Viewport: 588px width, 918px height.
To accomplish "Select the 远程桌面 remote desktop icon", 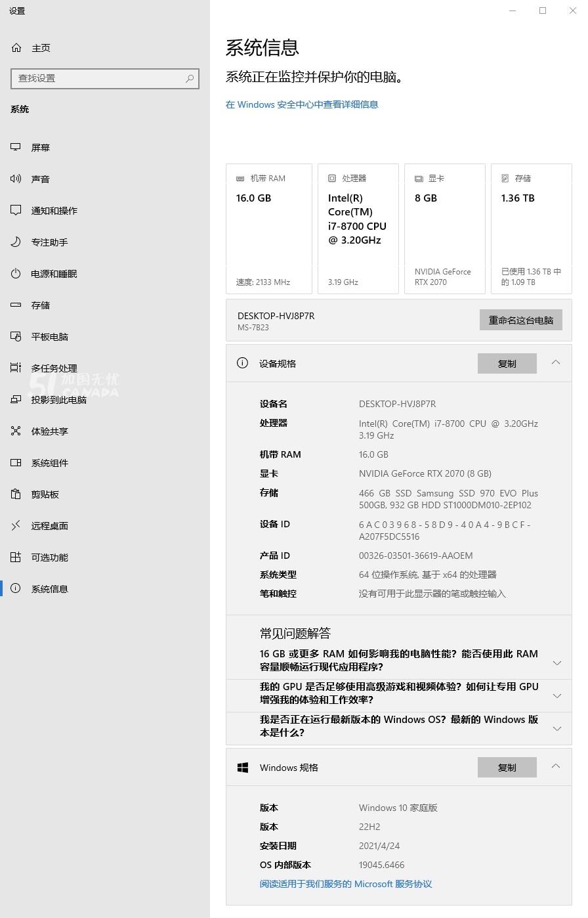I will pos(16,525).
